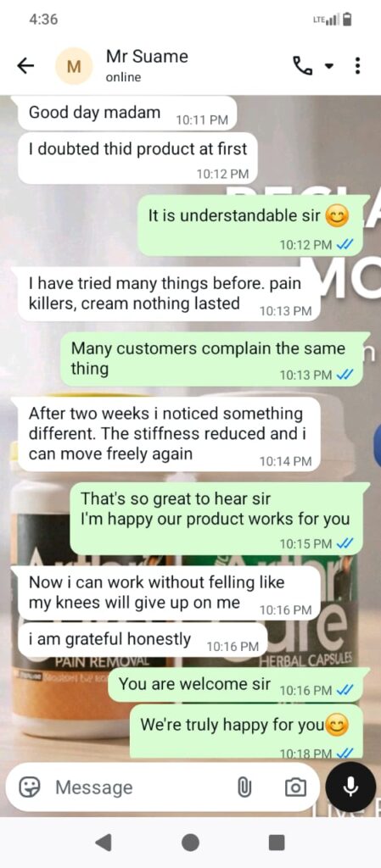Start a voice call with the phone icon

point(302,67)
